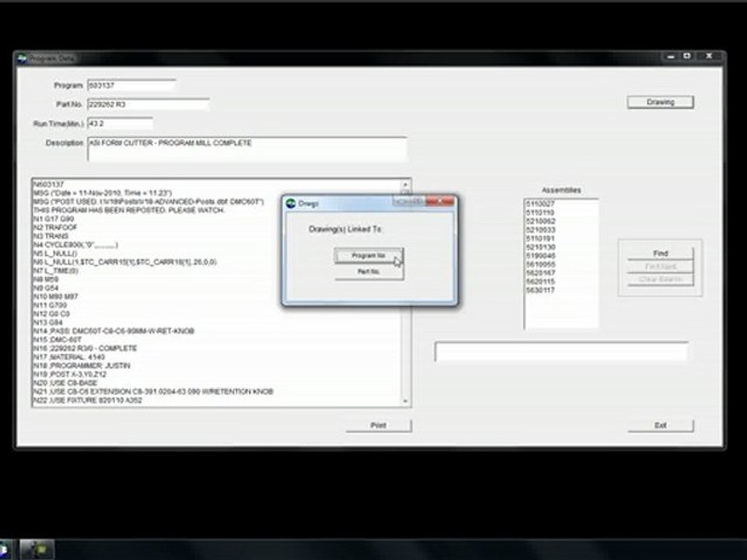747x560 pixels.
Task: Click the Find button
Action: pos(661,254)
